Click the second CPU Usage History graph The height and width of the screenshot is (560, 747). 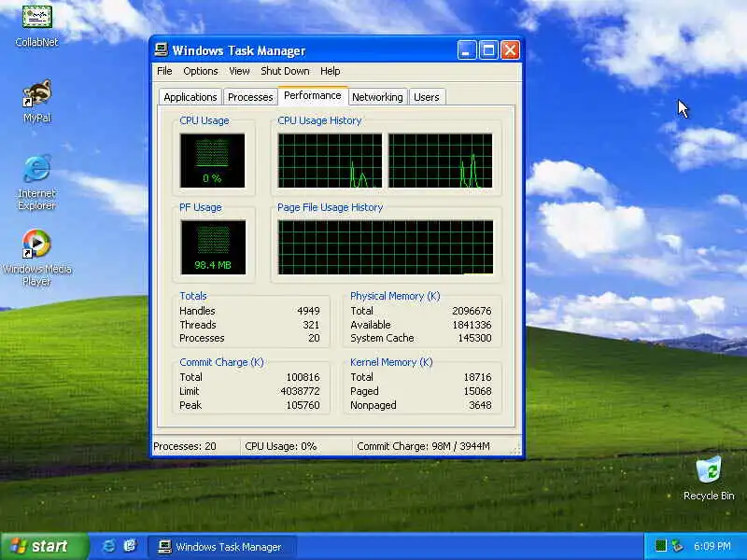440,161
